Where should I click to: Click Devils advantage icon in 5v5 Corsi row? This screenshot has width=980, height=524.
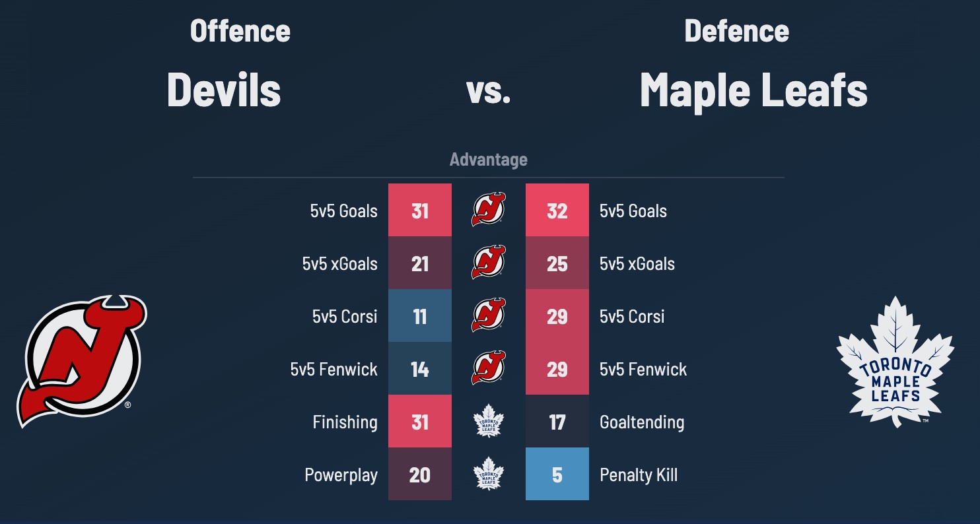click(489, 315)
